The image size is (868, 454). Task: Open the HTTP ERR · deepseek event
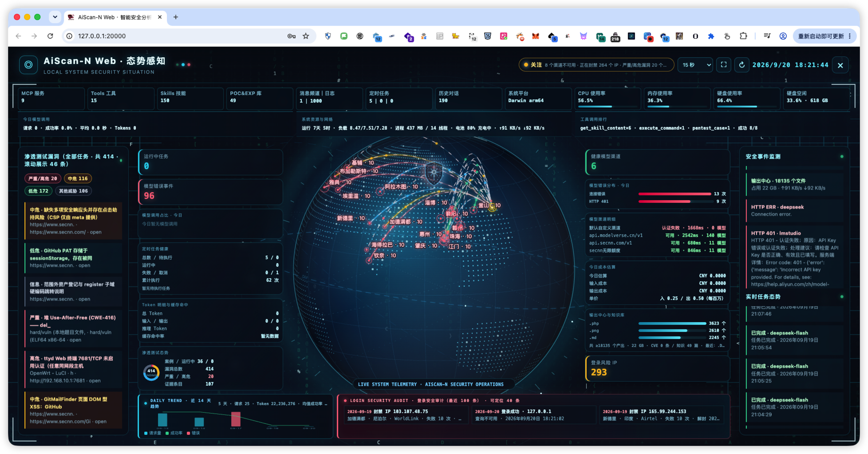coord(795,210)
